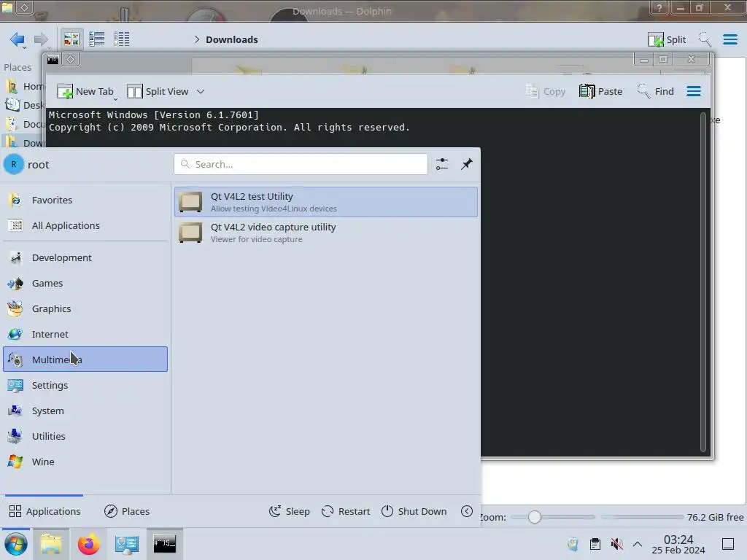
Task: Select All Applications category
Action: click(x=85, y=226)
